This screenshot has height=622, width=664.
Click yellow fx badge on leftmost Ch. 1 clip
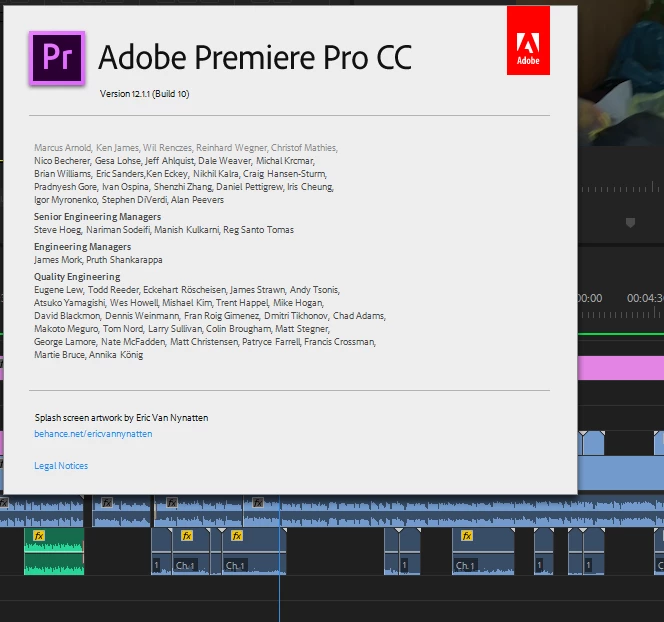pyautogui.click(x=187, y=536)
